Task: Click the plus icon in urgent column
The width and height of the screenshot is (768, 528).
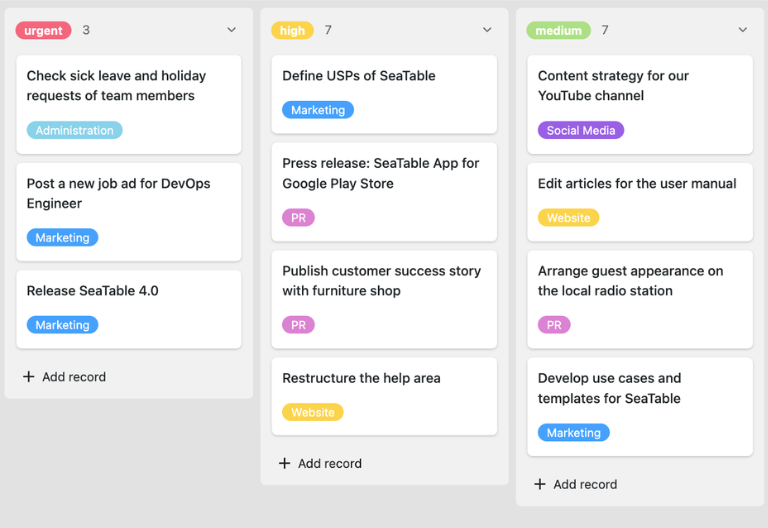Action: tap(29, 376)
